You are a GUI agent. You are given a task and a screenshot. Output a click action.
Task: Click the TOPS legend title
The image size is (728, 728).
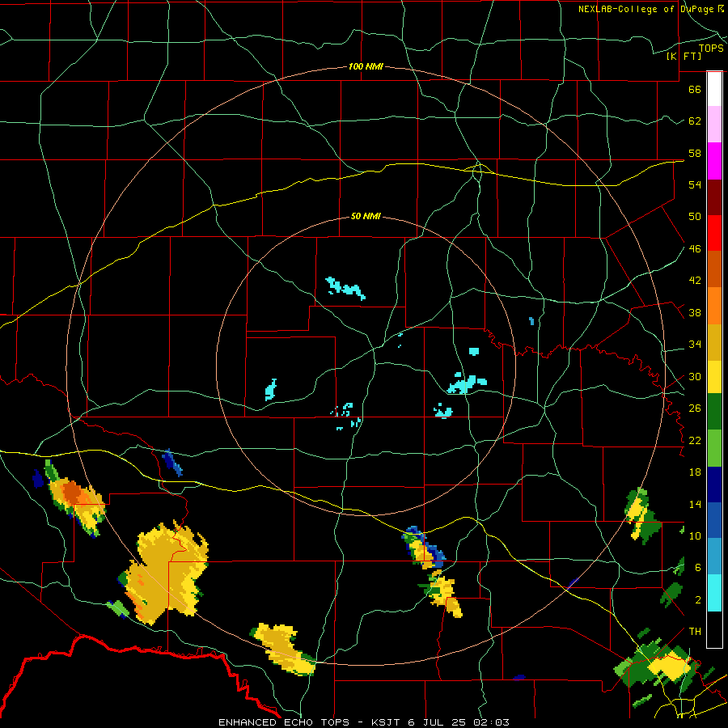coord(711,49)
